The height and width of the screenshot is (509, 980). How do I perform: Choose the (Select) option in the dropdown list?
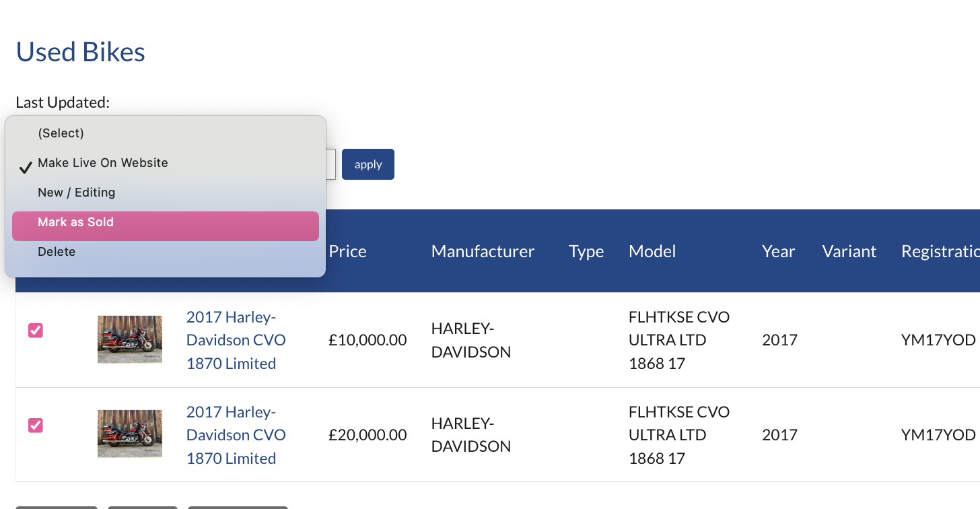tap(61, 133)
